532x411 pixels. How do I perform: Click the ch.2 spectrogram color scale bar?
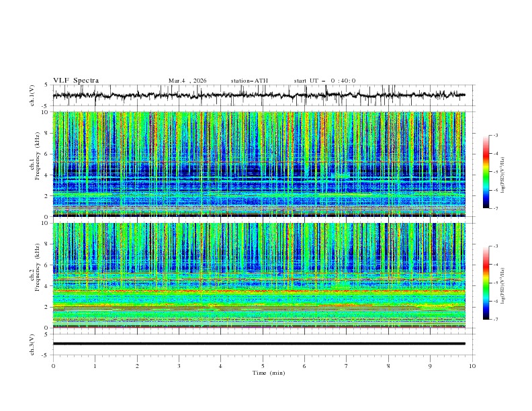[486, 283]
